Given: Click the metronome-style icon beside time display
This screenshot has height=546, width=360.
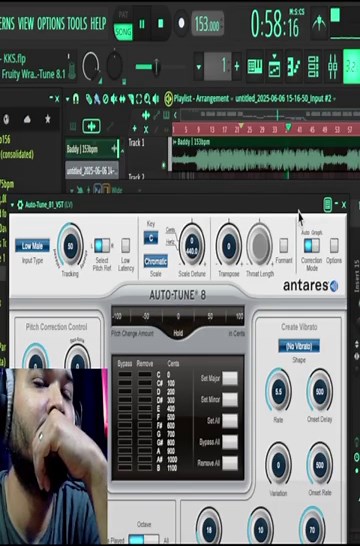Looking at the screenshot, I should tap(318, 23).
